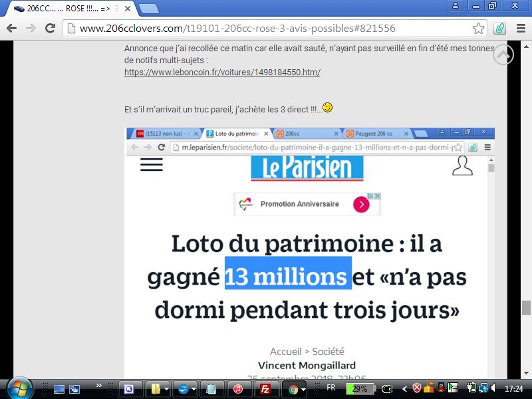Click the Le Parisien logo in the embedded screenshot

click(307, 168)
